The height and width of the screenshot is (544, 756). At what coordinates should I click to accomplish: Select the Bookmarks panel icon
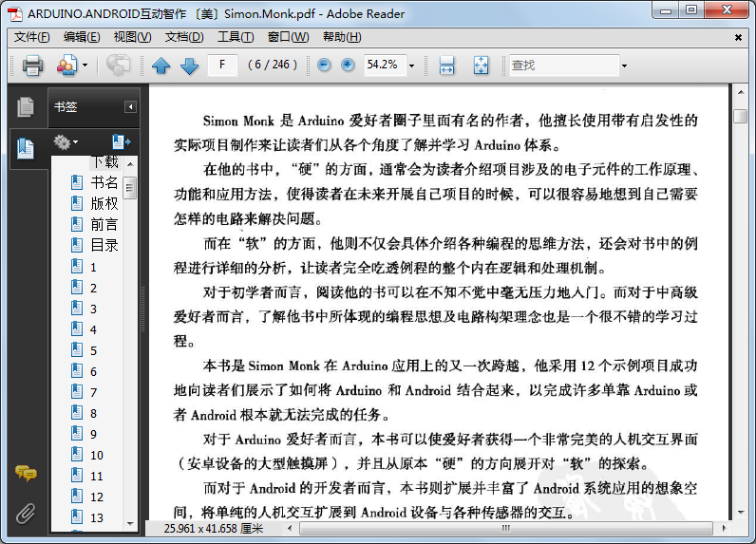26,149
